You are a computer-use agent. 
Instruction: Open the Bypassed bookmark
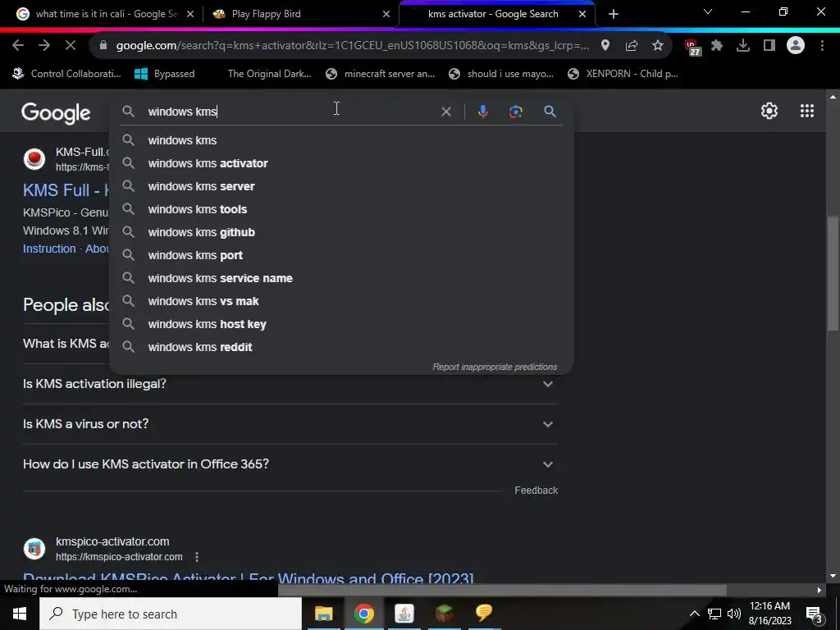pyautogui.click(x=164, y=74)
